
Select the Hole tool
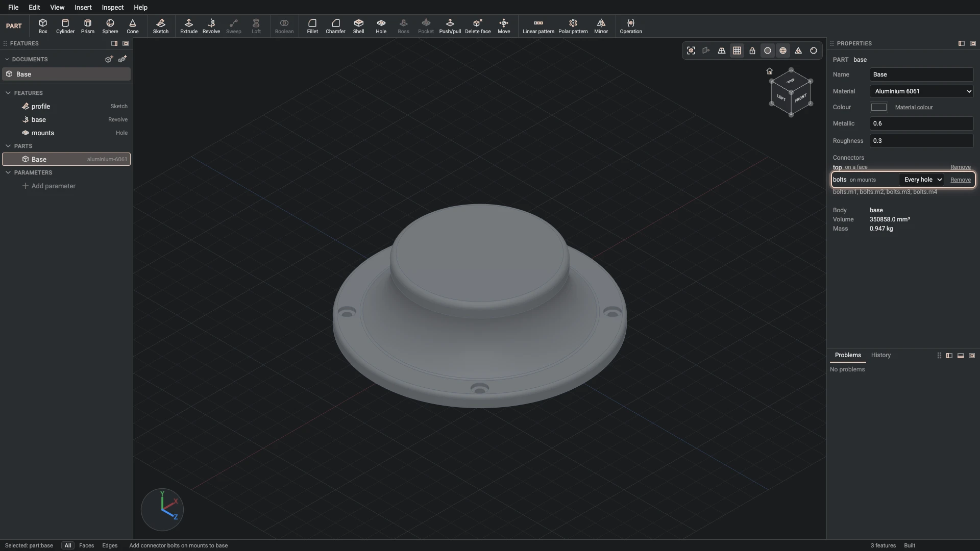381,26
